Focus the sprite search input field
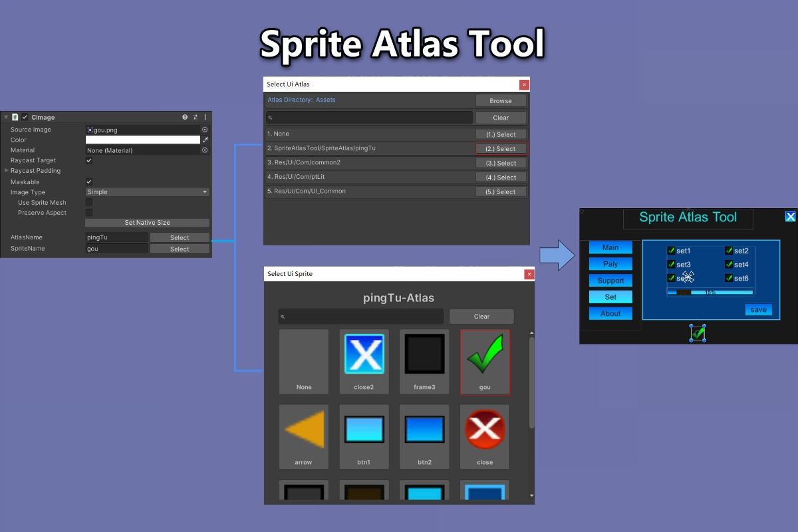Image resolution: width=798 pixels, height=532 pixels. [361, 317]
